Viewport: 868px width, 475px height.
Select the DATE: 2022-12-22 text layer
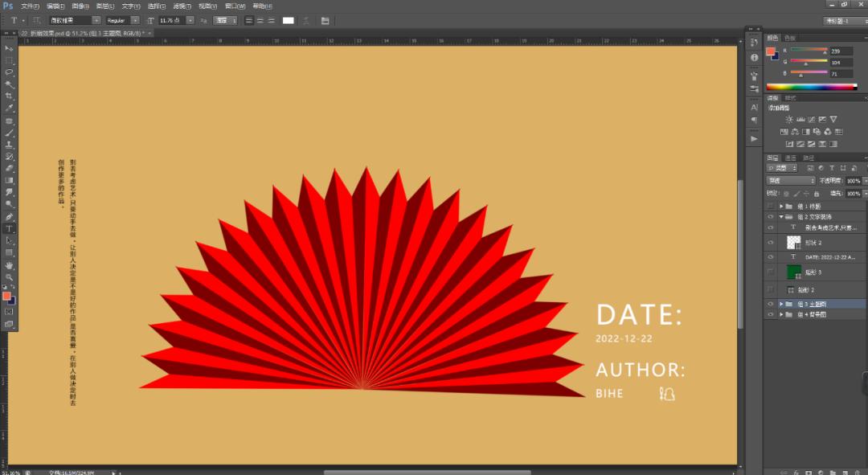[x=828, y=256]
